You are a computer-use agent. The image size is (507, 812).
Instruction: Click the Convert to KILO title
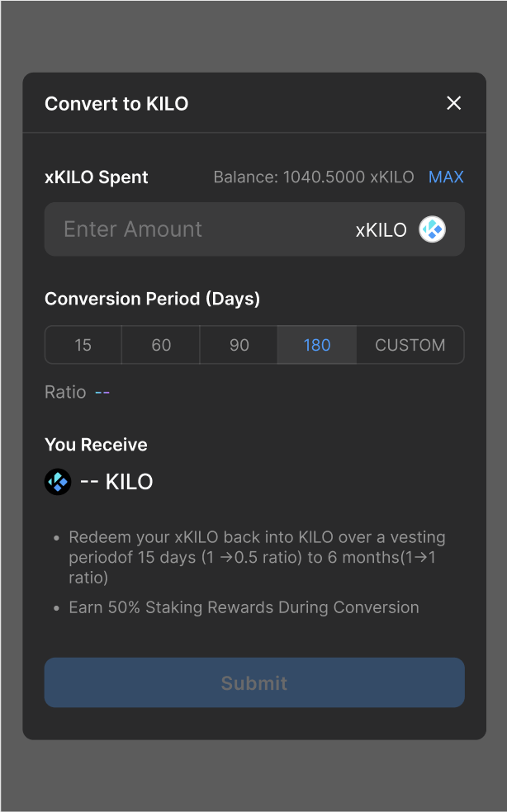(x=116, y=104)
